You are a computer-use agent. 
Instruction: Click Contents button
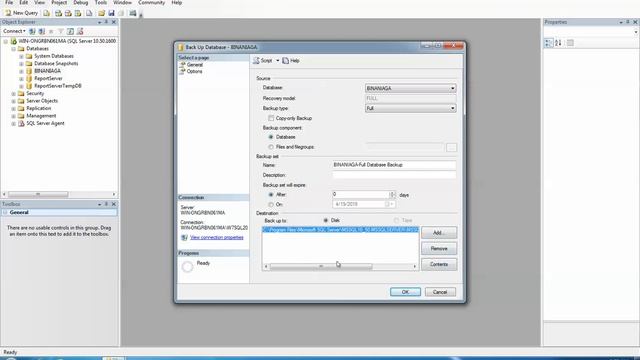439,264
